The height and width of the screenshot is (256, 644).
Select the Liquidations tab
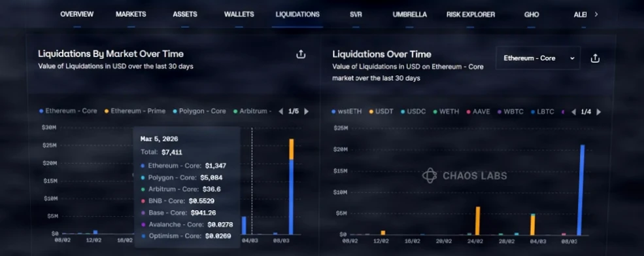pyautogui.click(x=297, y=14)
